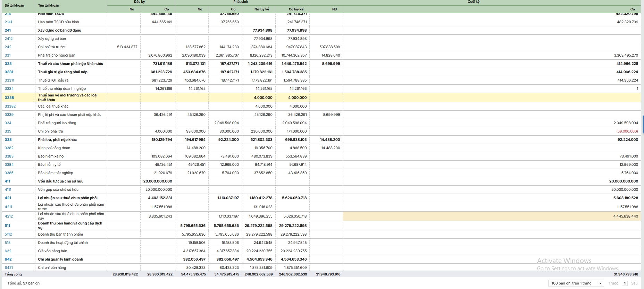644x289 pixels.
Task: Open account number 4212 link
Action: point(9,216)
